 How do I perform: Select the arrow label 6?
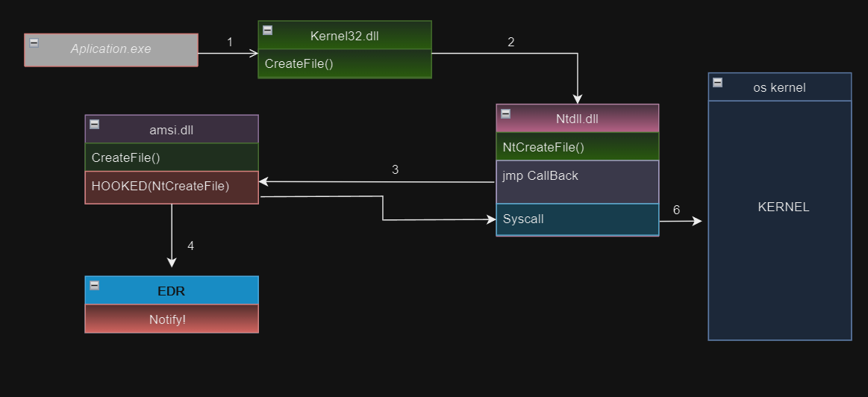coord(676,210)
